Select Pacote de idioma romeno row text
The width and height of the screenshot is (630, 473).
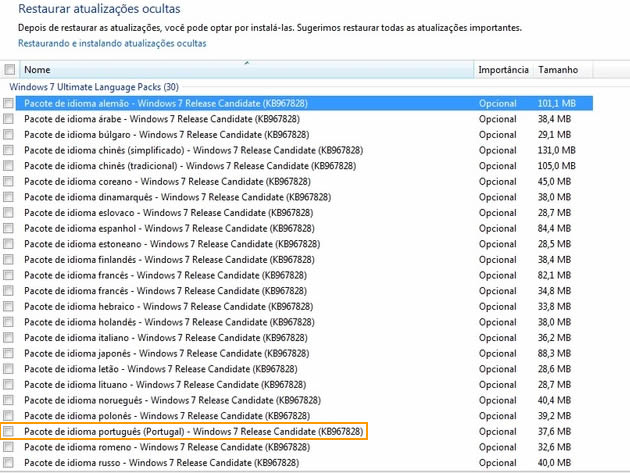[x=167, y=447]
